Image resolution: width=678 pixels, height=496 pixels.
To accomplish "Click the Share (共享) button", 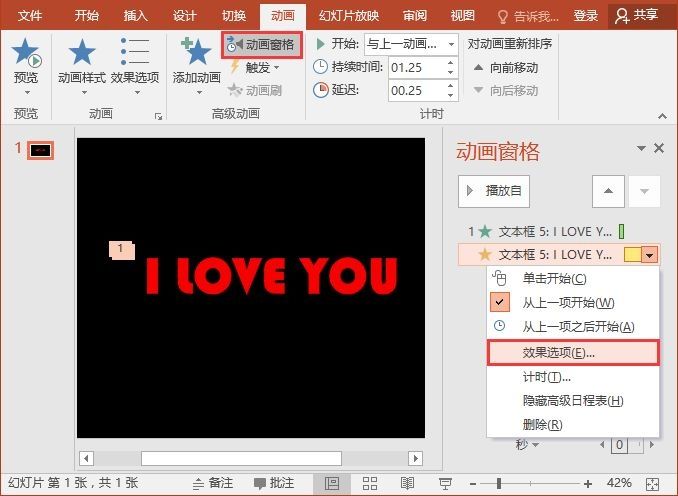I will tap(637, 16).
